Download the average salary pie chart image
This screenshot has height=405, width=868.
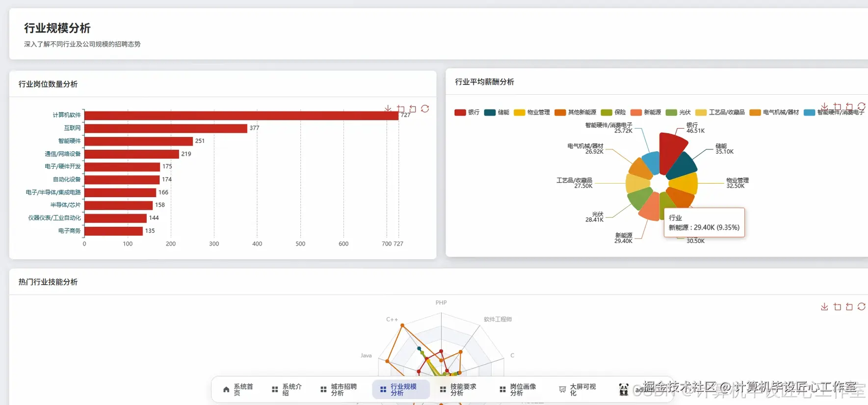(824, 107)
